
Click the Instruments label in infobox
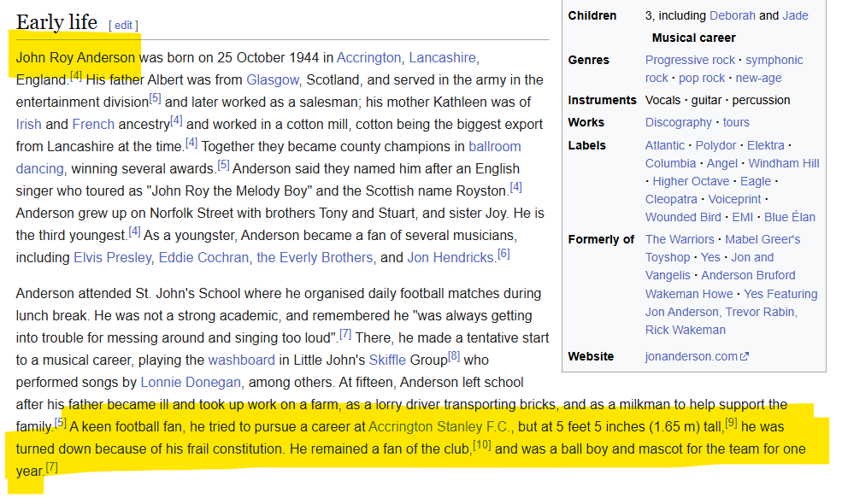[602, 100]
